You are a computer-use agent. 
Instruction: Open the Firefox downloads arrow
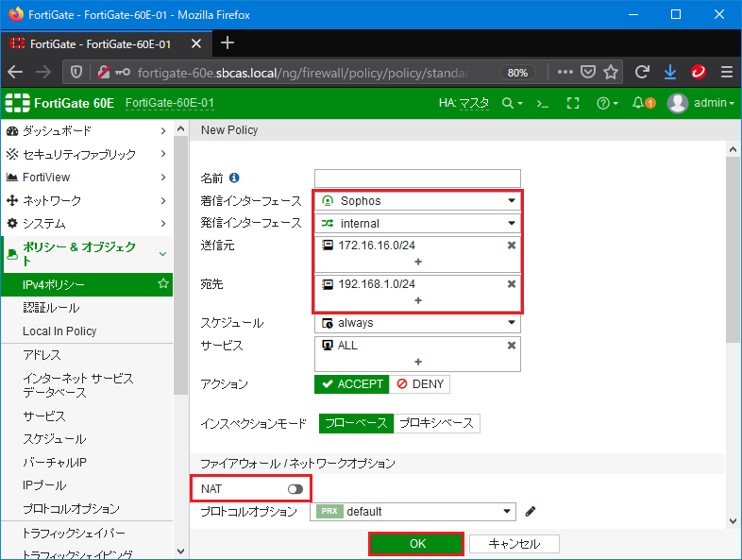point(670,72)
